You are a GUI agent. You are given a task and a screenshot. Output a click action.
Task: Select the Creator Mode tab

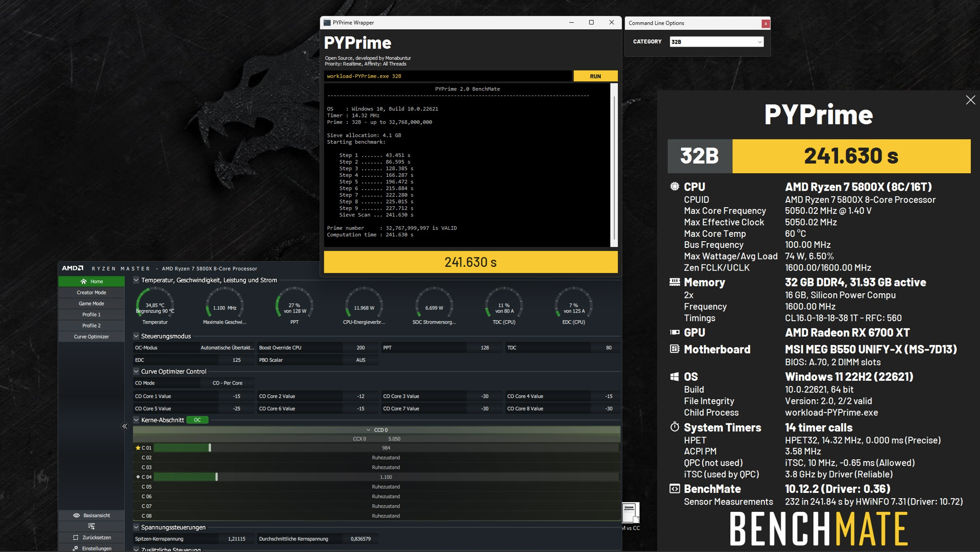click(91, 292)
